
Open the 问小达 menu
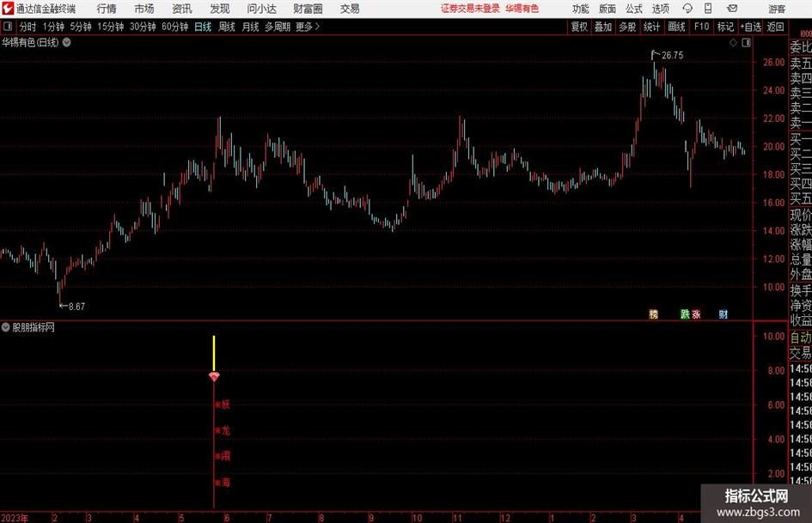point(261,9)
